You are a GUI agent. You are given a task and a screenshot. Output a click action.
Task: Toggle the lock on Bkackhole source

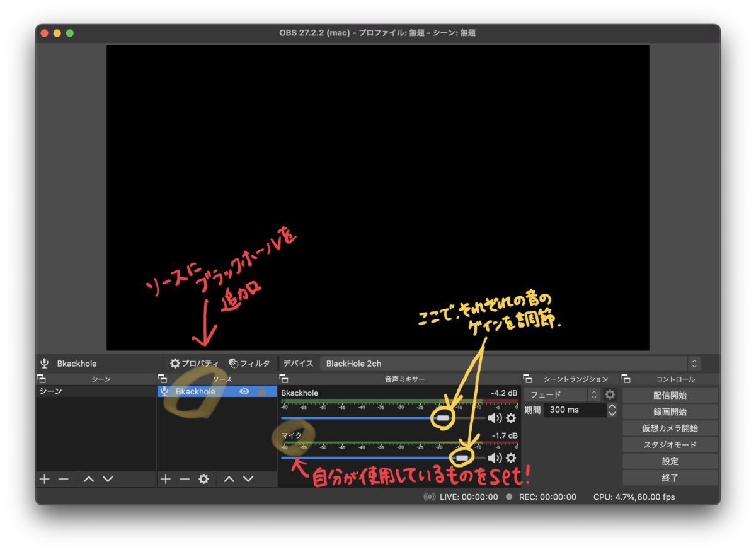coord(261,391)
